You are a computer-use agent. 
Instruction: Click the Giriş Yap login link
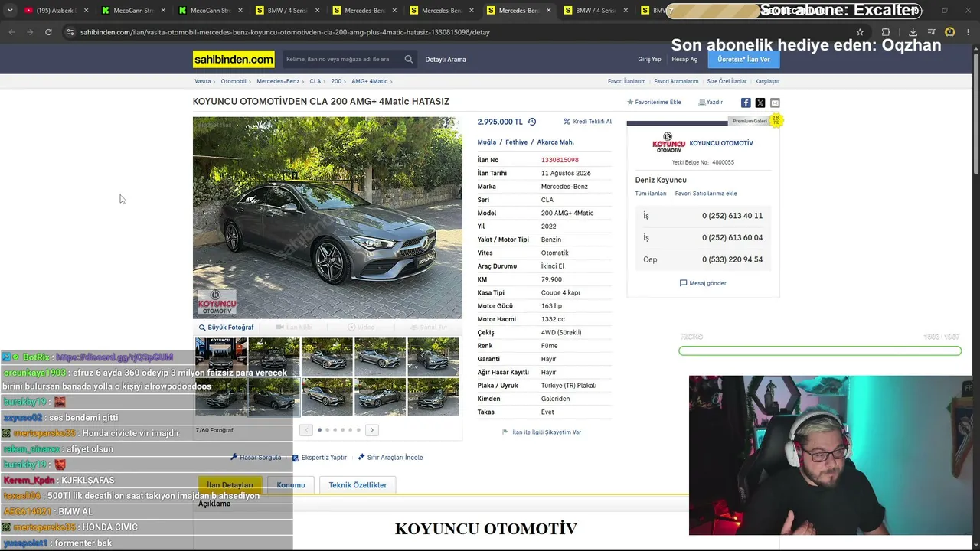[649, 59]
